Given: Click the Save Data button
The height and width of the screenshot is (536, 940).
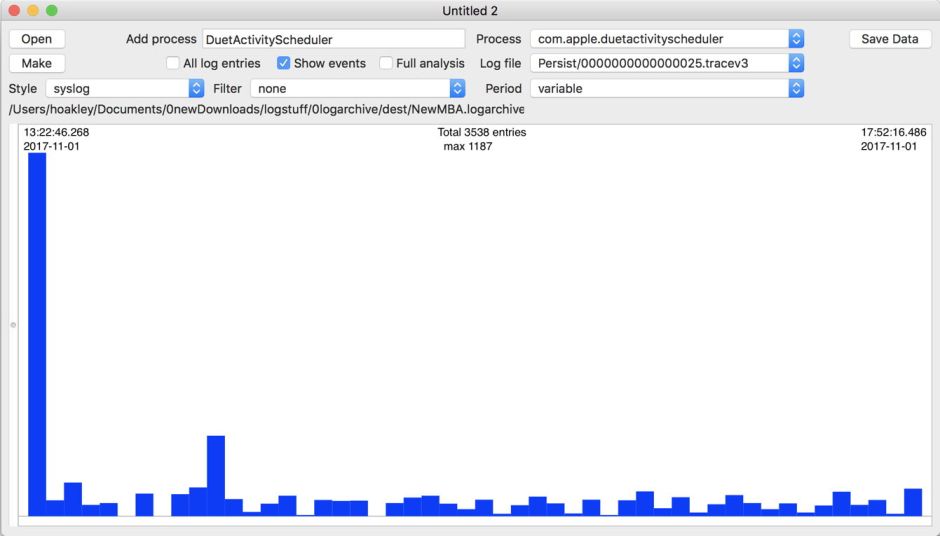Looking at the screenshot, I should coord(889,39).
